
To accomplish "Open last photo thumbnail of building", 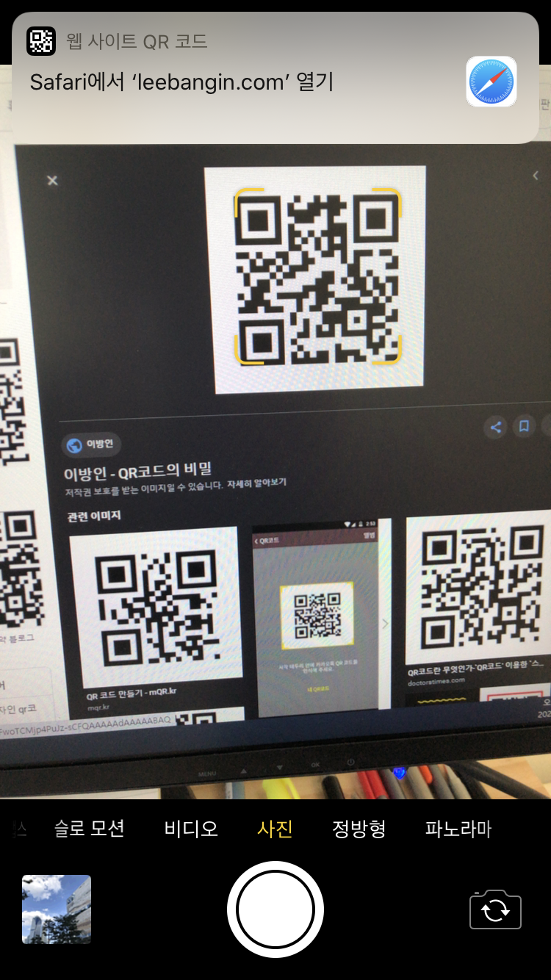I will [57, 909].
